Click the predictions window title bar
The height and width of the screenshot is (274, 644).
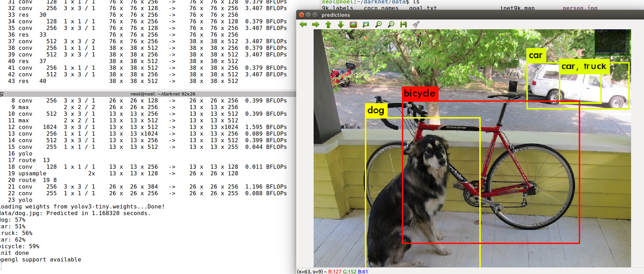point(470,15)
